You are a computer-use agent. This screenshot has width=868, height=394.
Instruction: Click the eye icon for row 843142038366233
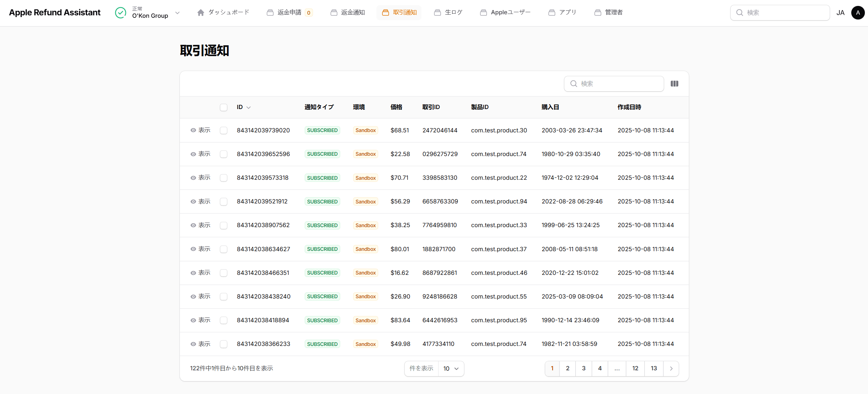click(x=193, y=344)
